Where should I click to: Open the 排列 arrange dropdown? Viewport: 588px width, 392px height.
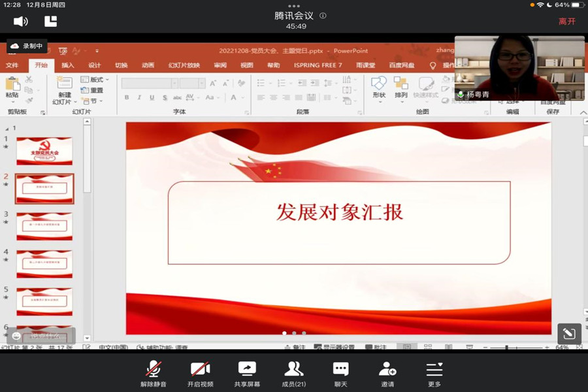tap(401, 87)
